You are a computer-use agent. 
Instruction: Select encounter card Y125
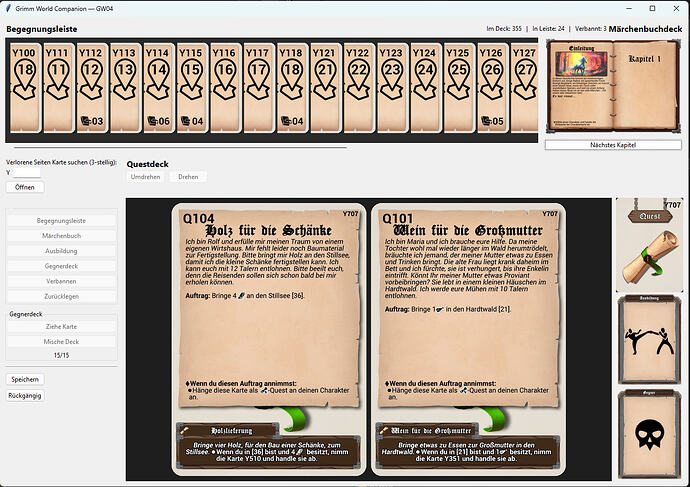(x=460, y=88)
